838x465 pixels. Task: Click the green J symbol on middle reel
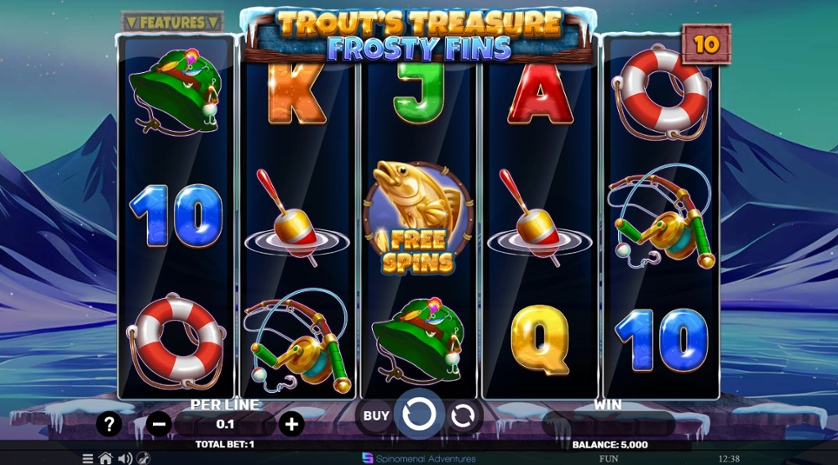420,92
